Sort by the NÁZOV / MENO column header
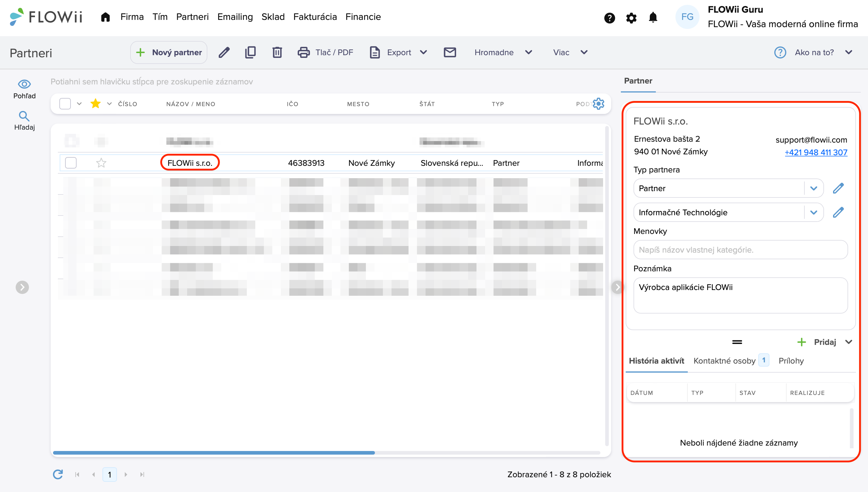The image size is (868, 492). (x=190, y=104)
